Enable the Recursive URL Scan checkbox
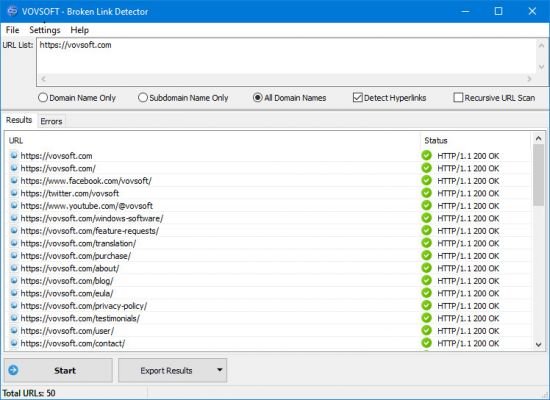This screenshot has height=400, width=550. click(494, 98)
